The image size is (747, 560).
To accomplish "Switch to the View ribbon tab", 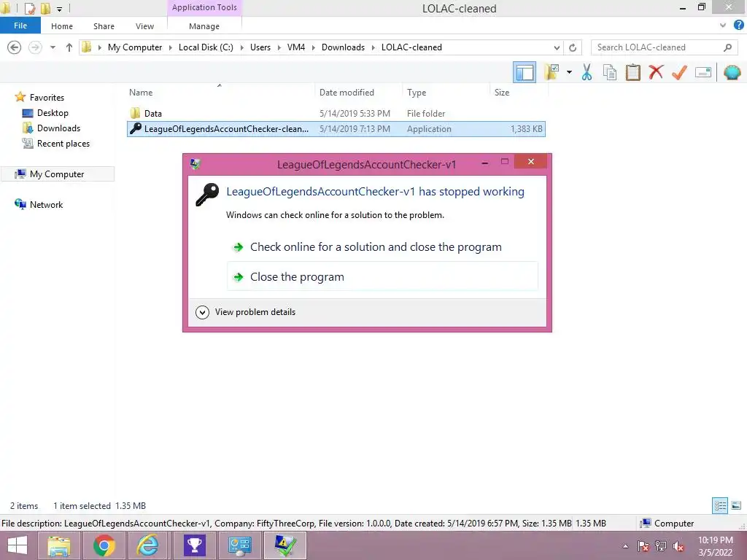I will [x=145, y=26].
